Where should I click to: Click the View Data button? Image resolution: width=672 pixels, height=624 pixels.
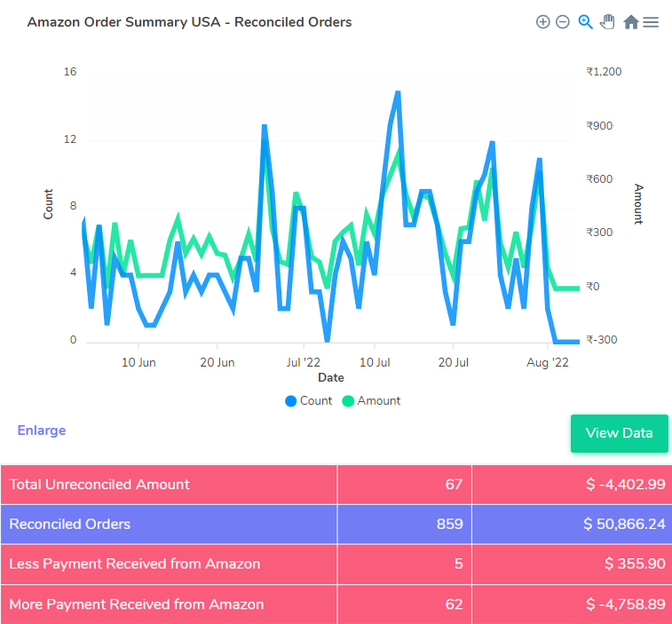620,433
